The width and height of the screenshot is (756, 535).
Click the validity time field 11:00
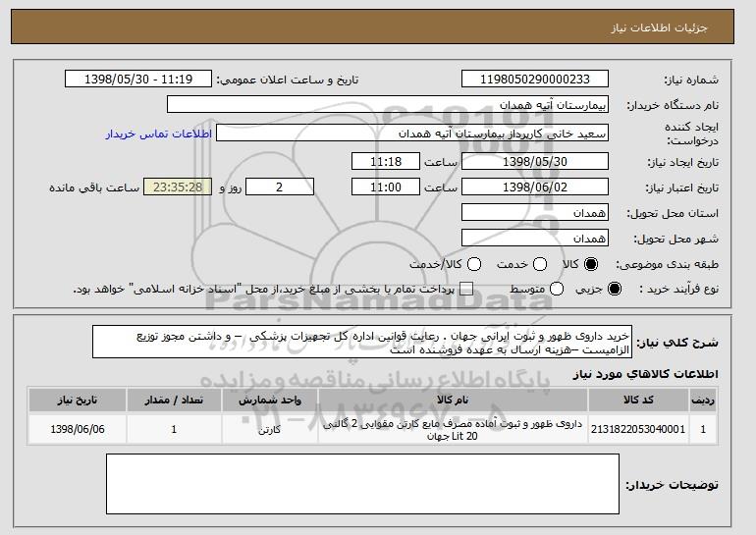coord(386,187)
